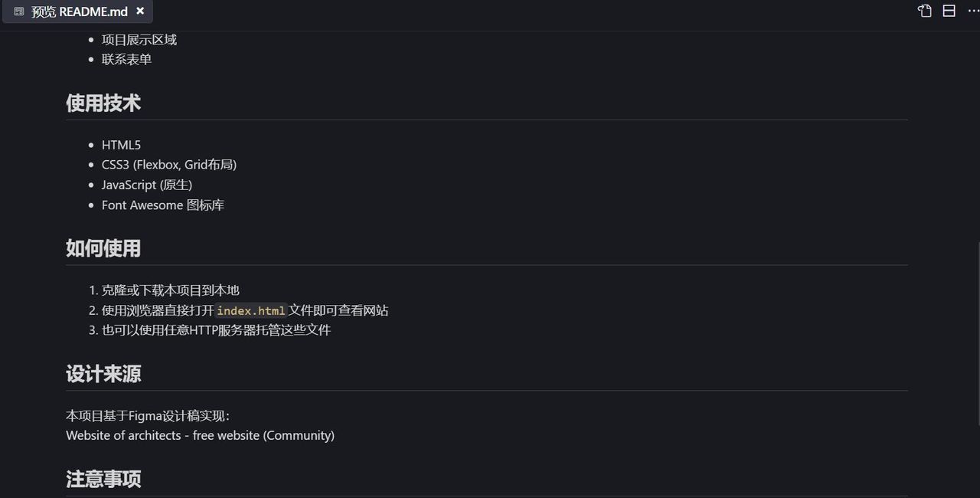Click the show source file icon
980x498 pixels.
tap(925, 11)
